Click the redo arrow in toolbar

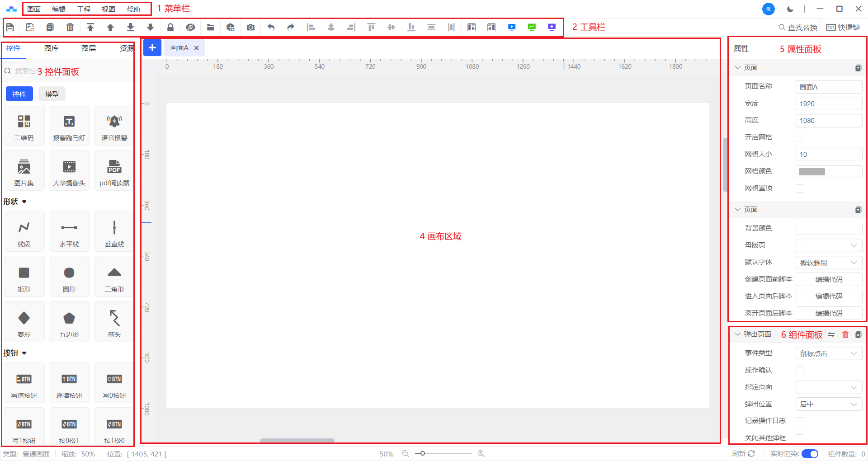point(291,28)
